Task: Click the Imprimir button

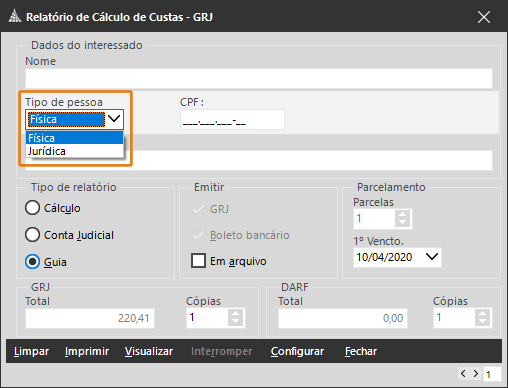Action: pos(87,351)
